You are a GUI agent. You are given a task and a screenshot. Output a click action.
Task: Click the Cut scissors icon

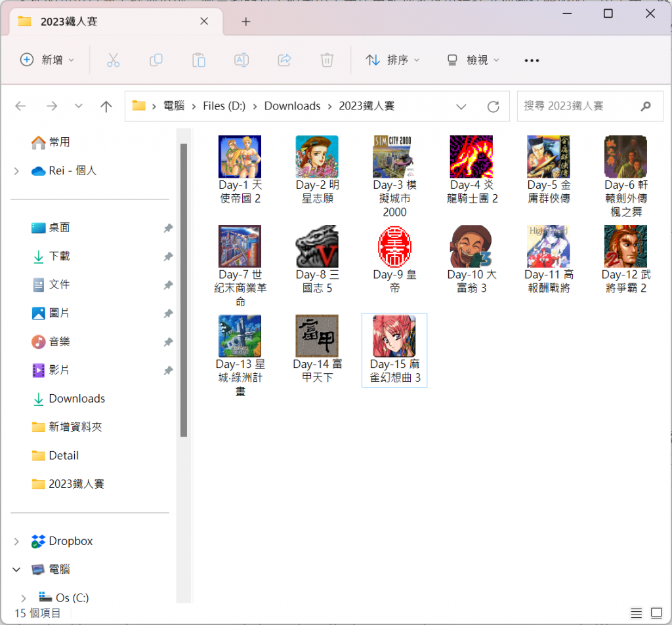pyautogui.click(x=113, y=60)
